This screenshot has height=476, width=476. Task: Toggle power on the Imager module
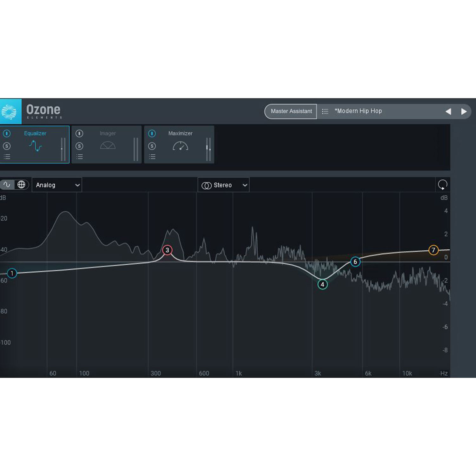coord(79,134)
